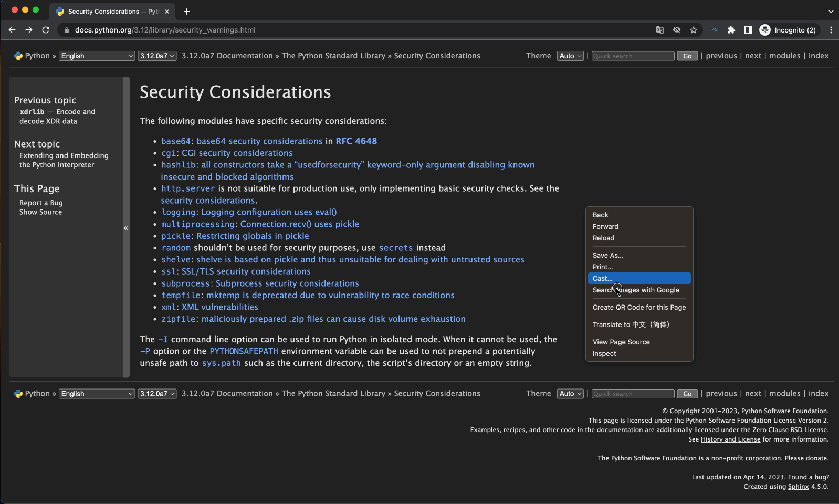Open the RFC 4648 link
Viewport: 839px width, 504px height.
(x=356, y=141)
